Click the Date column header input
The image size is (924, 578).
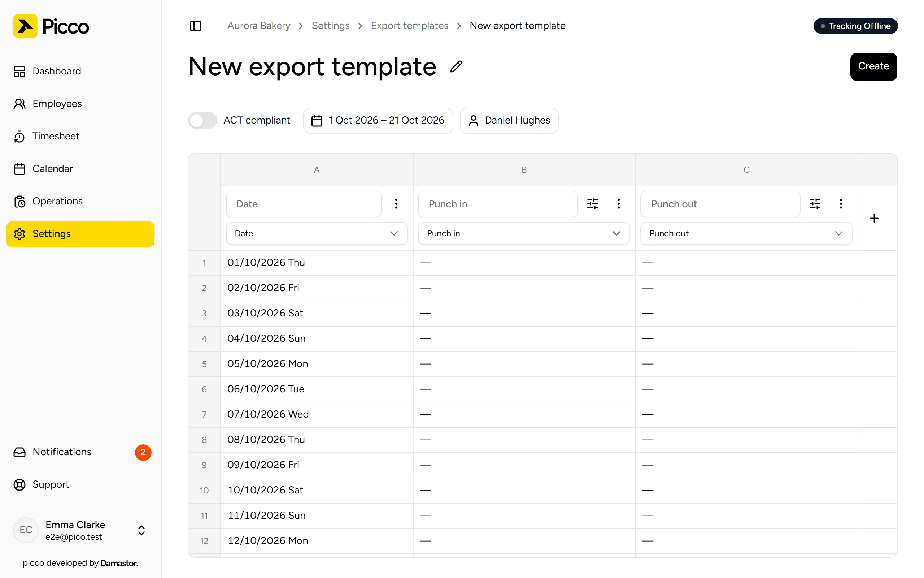304,204
